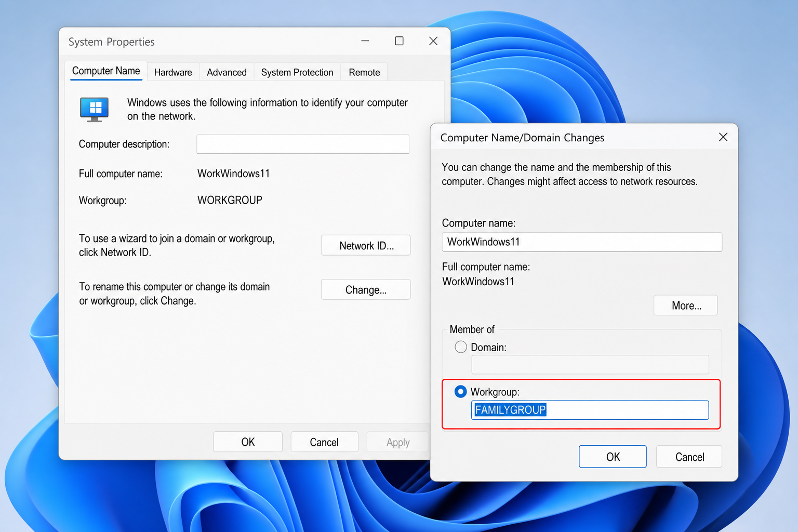Screen dimensions: 798x532
Task: Click the Network ID... button
Action: click(x=366, y=245)
